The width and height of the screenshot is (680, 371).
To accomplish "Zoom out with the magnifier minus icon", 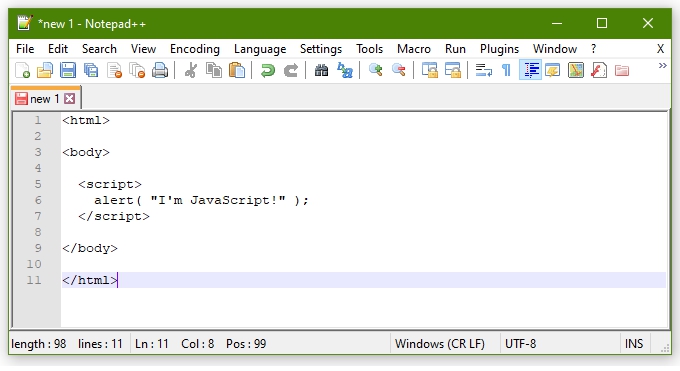I will pyautogui.click(x=399, y=70).
